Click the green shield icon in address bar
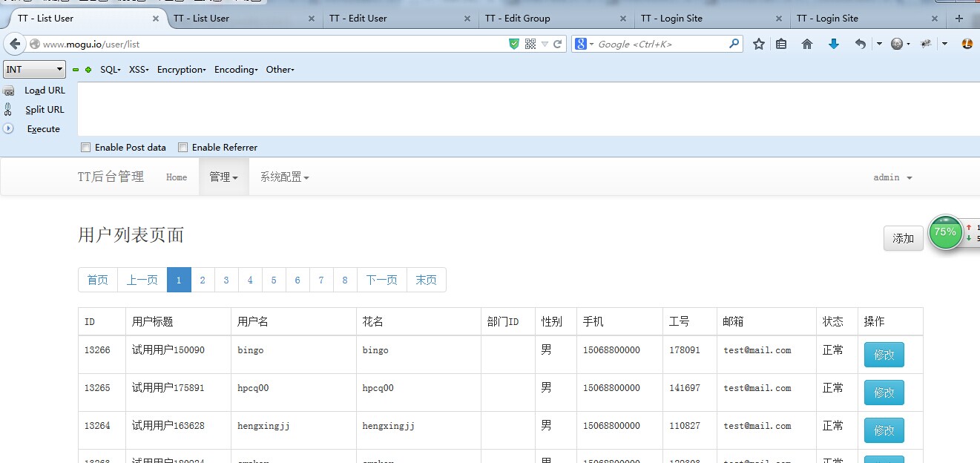 pos(514,44)
